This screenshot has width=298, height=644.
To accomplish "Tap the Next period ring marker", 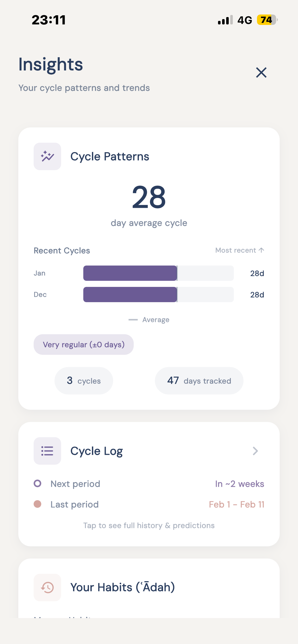I will point(37,483).
